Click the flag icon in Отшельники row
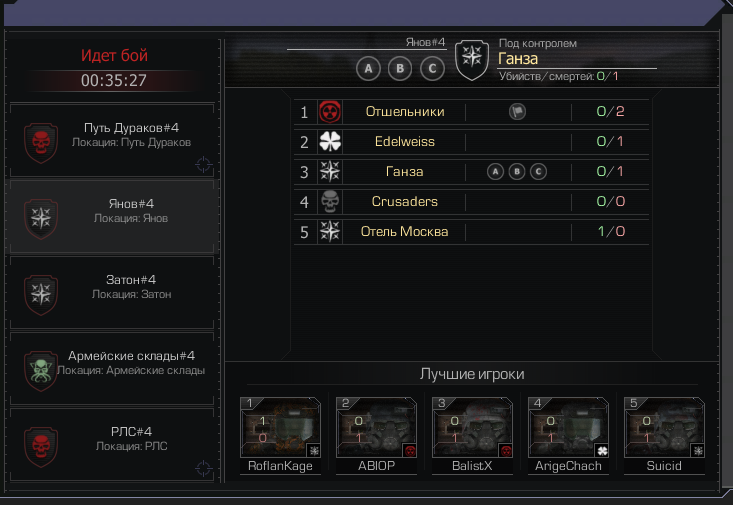Screen dimensions: 733x505 517,112
